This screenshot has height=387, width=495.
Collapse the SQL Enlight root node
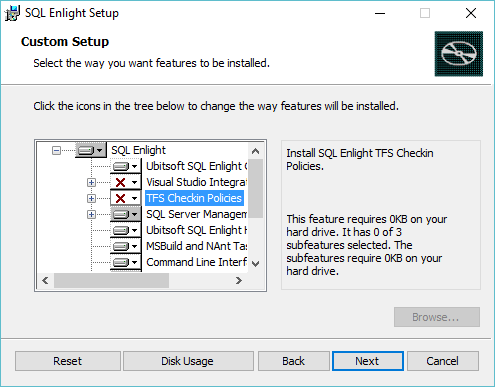(x=56, y=151)
